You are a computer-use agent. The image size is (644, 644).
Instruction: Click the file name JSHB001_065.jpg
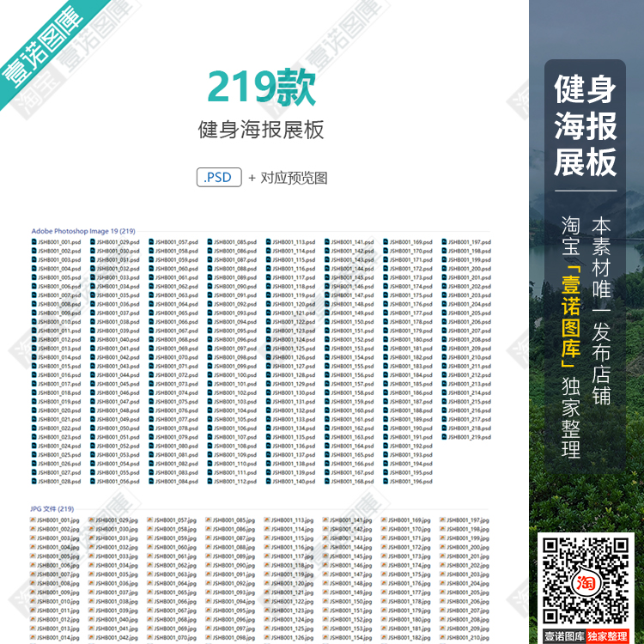tap(175, 592)
